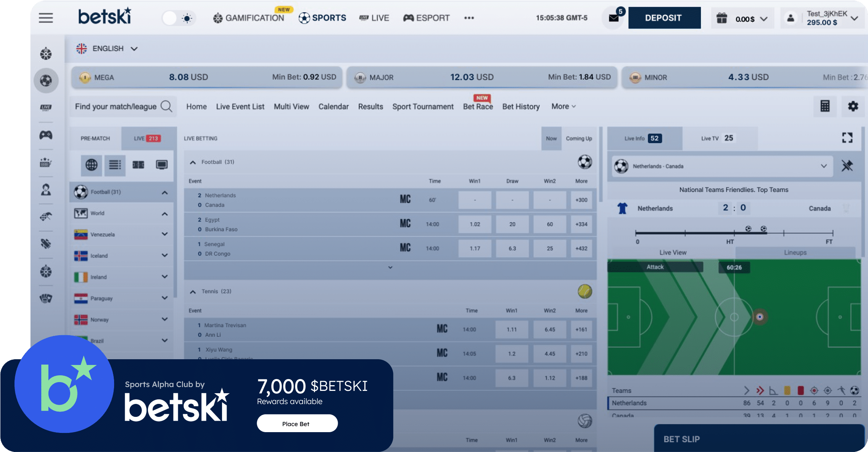
Task: Show more header options (three dots)
Action: [469, 18]
